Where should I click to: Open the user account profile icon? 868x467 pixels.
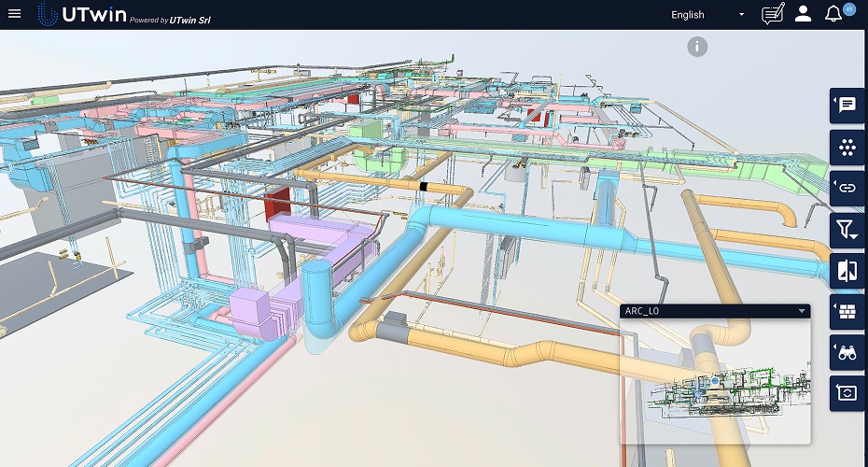803,14
